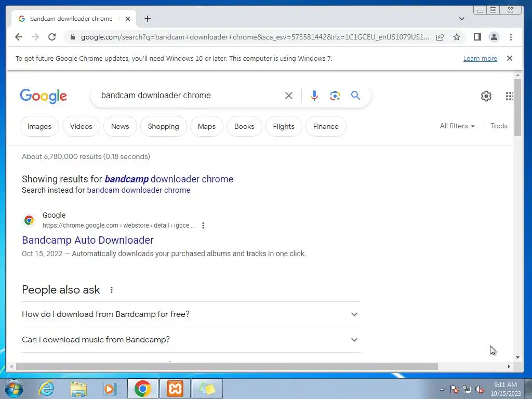Show hidden system tray icons
The width and height of the screenshot is (532, 399).
[x=442, y=389]
